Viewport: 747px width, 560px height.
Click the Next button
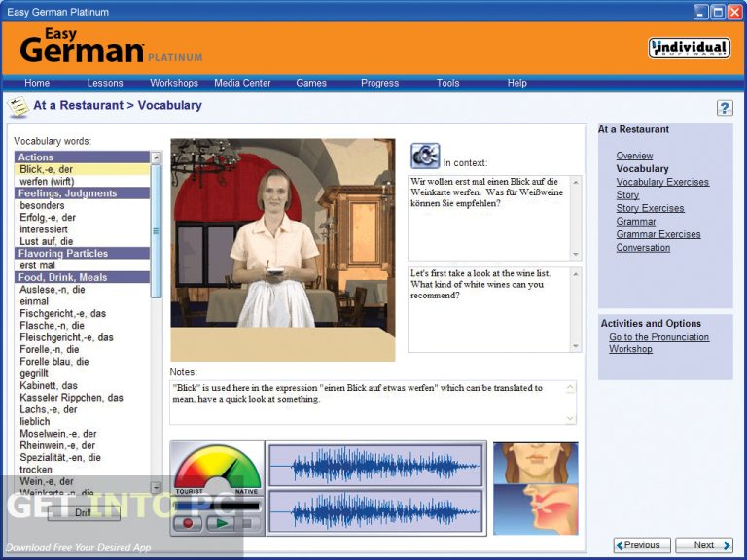click(703, 545)
